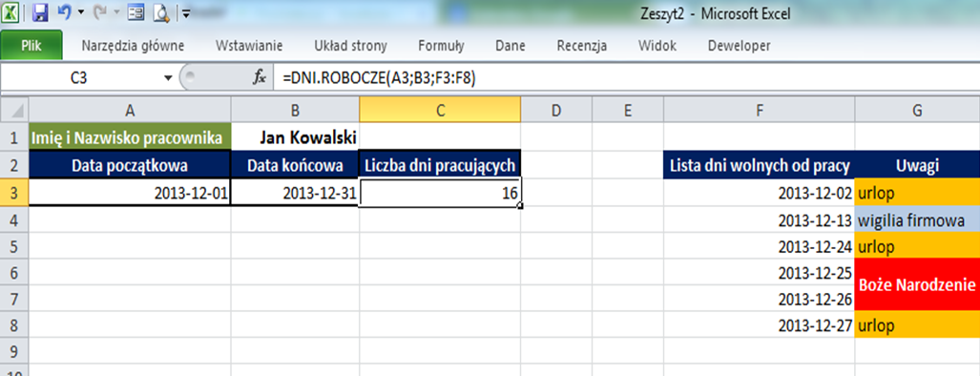980x376 pixels.
Task: Click the formula bar with DNI.ROBOCZE formula
Action: [x=628, y=78]
